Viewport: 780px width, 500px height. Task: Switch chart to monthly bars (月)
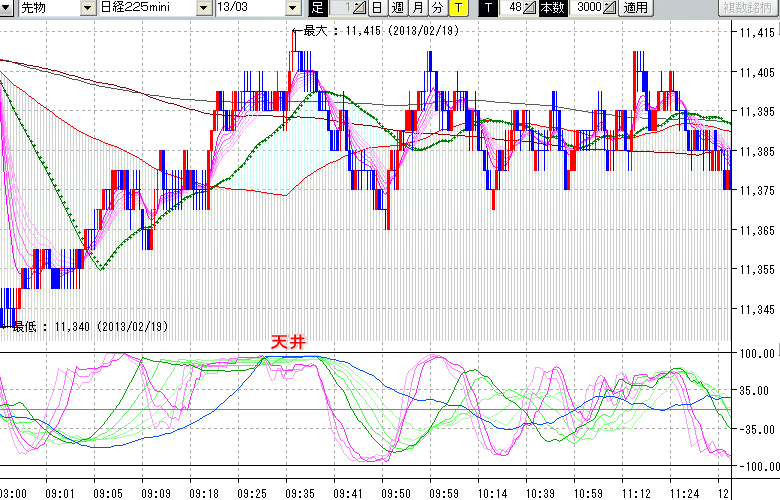418,8
